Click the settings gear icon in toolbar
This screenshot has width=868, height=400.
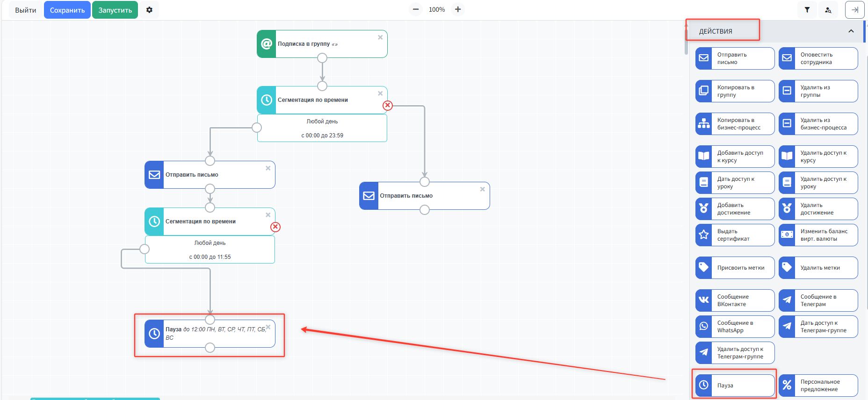tap(149, 10)
